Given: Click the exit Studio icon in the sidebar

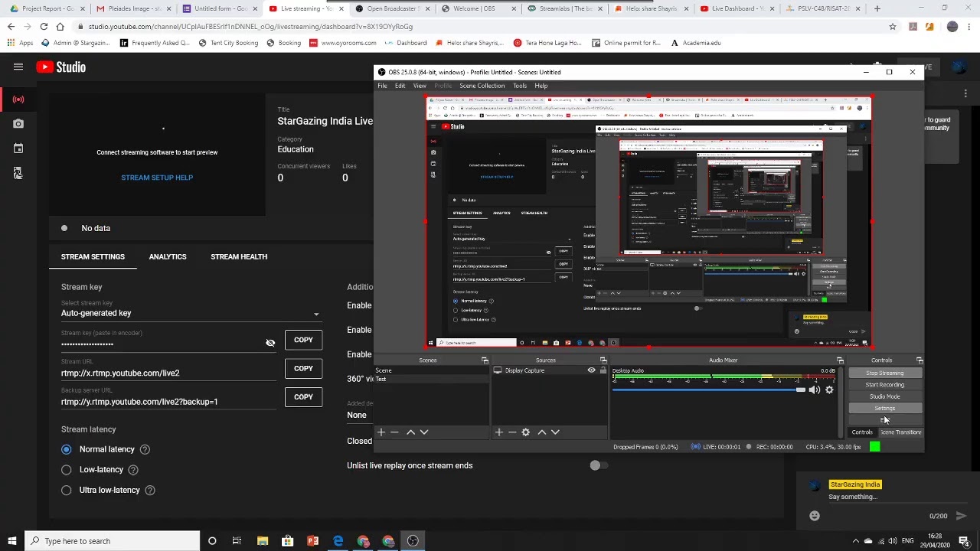Looking at the screenshot, I should [x=18, y=174].
